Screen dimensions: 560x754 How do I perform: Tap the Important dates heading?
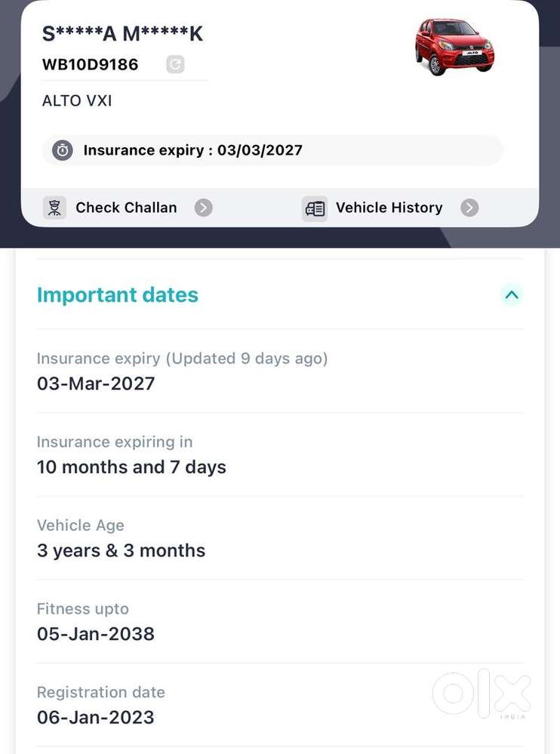coord(118,295)
